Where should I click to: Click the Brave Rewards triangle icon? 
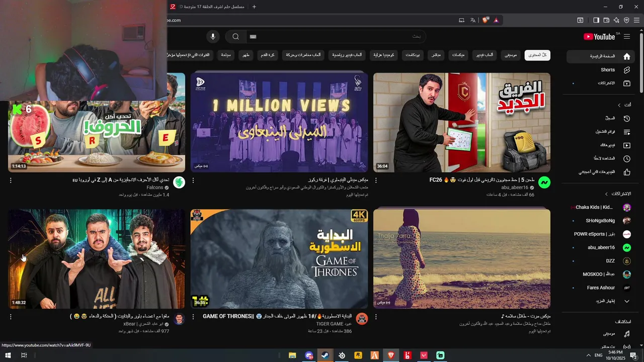(x=496, y=20)
